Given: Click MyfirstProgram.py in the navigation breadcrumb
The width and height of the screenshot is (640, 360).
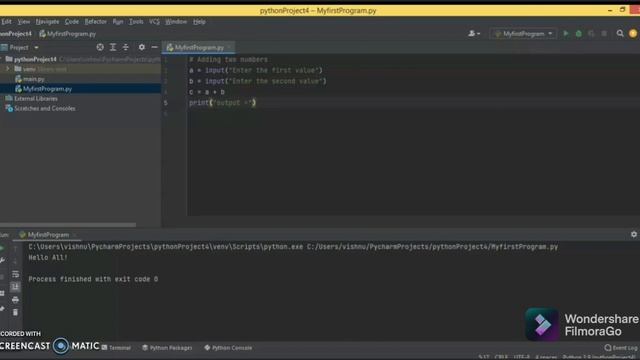Looking at the screenshot, I should pyautogui.click(x=68, y=34).
